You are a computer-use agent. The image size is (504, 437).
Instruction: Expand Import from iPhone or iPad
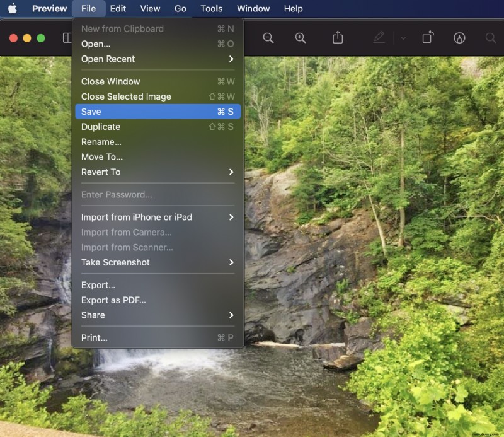158,217
